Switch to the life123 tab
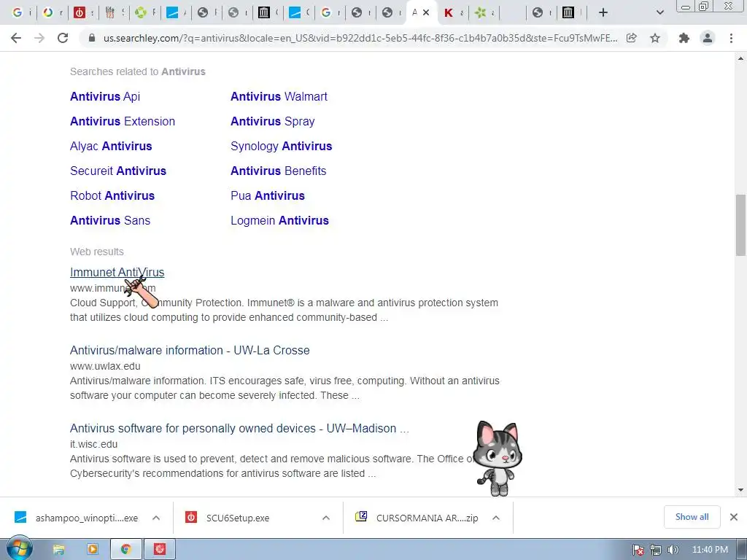Image resolution: width=747 pixels, height=560 pixels. 110,12
